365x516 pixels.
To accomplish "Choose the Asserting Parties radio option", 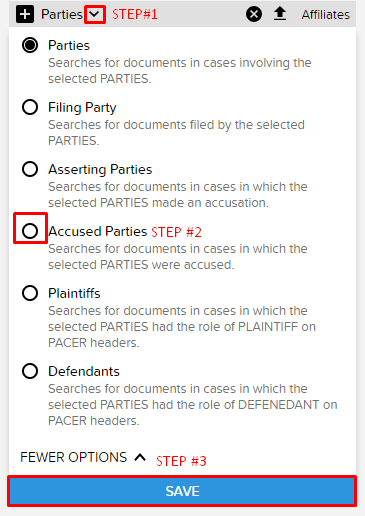I will [30, 169].
